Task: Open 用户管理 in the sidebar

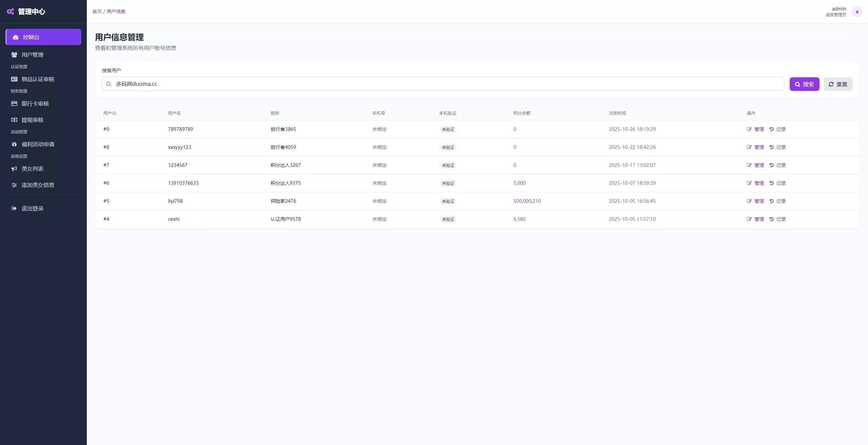Action: [33, 55]
